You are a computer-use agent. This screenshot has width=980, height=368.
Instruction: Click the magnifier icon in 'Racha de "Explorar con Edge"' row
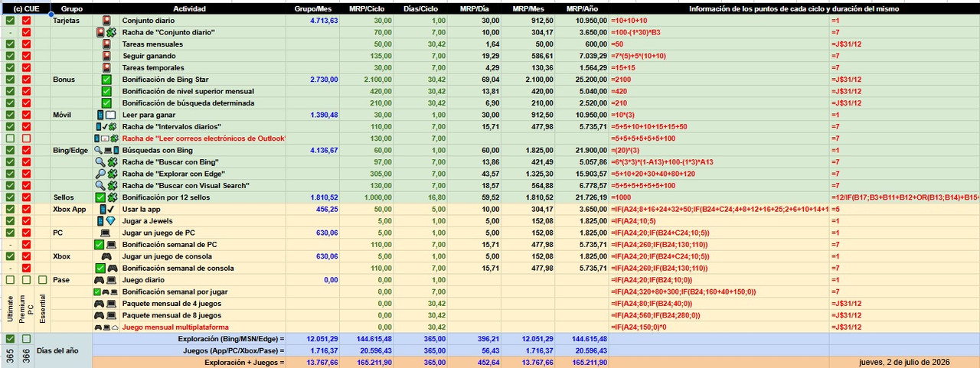101,174
